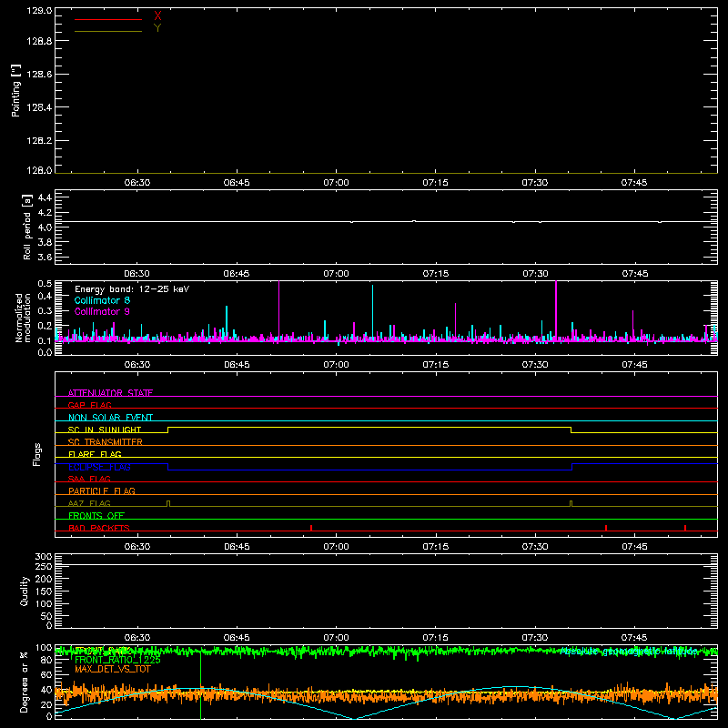Click the first BAD_PACKETS red marker near 07:00
Screen dimensions: 728x728
coord(311,528)
